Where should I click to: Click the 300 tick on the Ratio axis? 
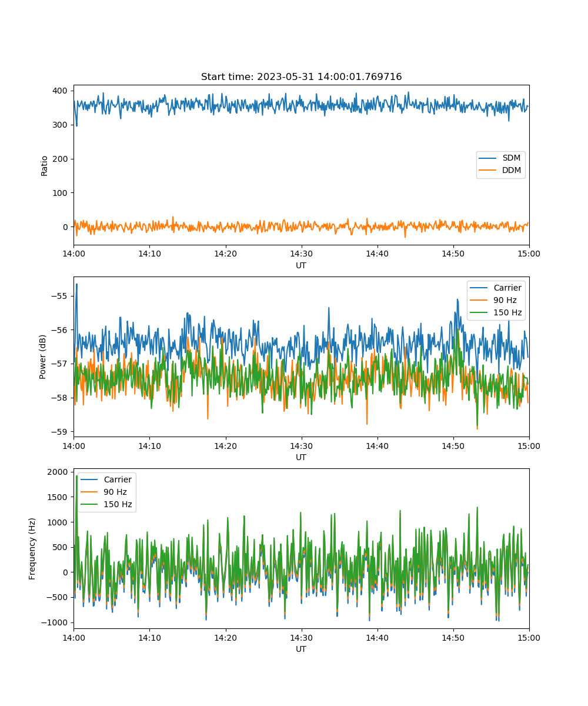tap(62, 125)
